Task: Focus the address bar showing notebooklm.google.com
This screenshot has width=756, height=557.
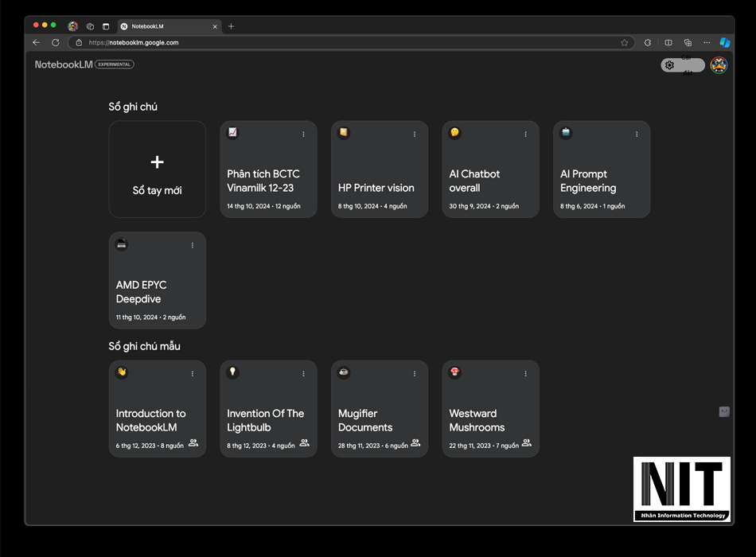Action: (x=351, y=42)
